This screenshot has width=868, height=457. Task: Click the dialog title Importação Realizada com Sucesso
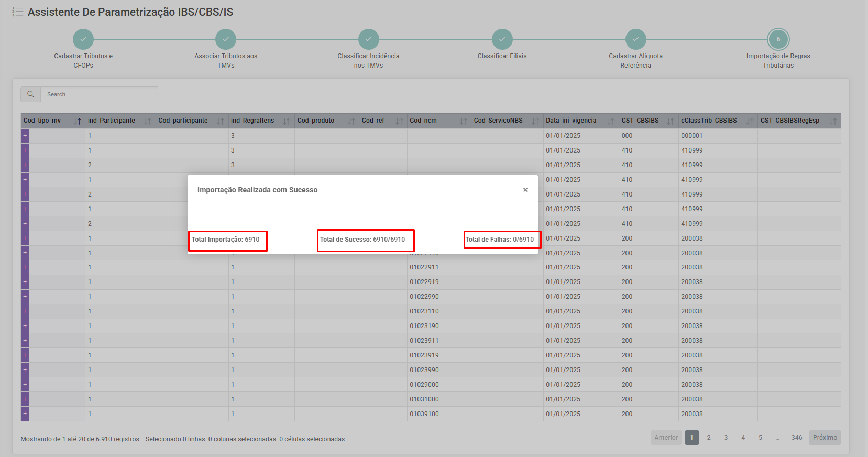[x=257, y=190]
